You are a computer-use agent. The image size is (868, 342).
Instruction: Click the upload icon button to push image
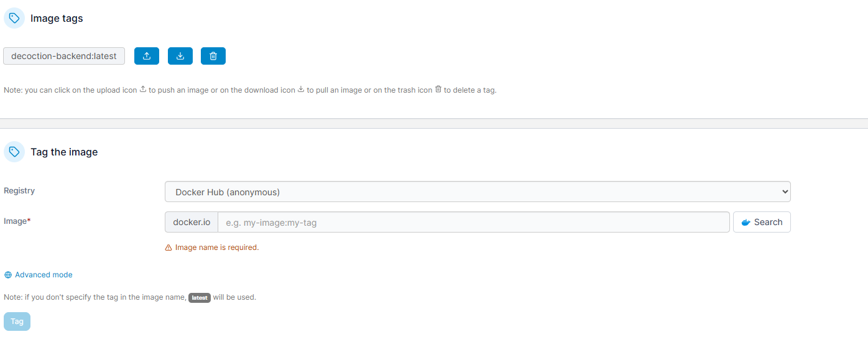(x=147, y=56)
